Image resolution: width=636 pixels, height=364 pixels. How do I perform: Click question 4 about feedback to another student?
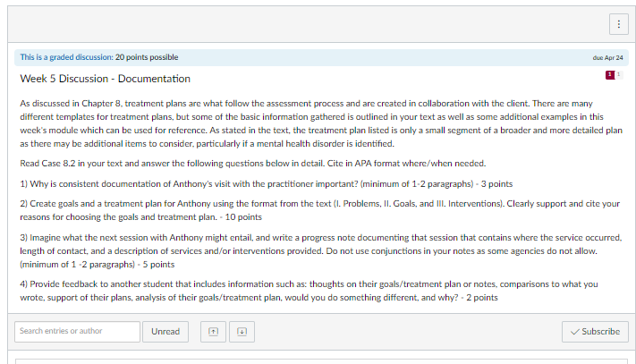pos(309,291)
